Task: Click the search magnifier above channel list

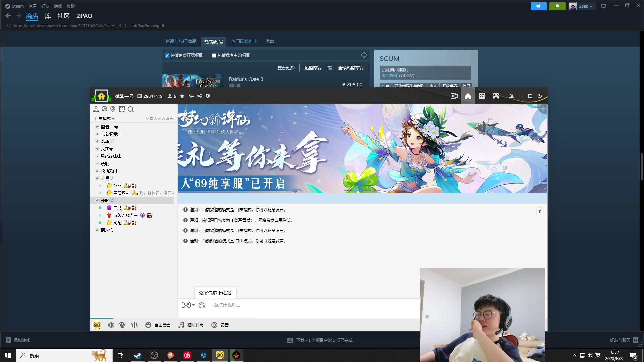Action: tap(131, 109)
